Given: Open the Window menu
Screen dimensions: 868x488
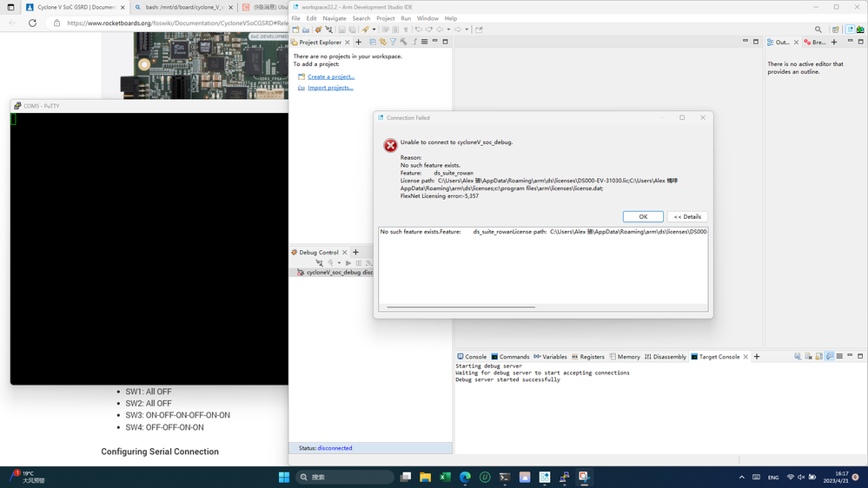Looking at the screenshot, I should [x=427, y=18].
